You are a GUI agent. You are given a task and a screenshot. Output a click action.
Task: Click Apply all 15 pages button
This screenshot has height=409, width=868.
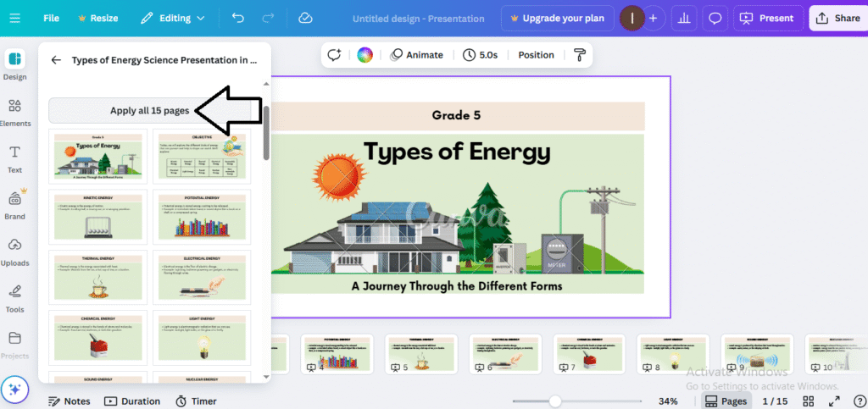pyautogui.click(x=150, y=110)
